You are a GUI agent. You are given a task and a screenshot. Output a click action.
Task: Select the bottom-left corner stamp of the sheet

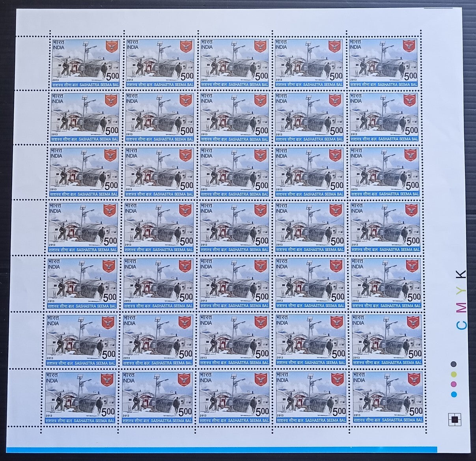click(79, 398)
